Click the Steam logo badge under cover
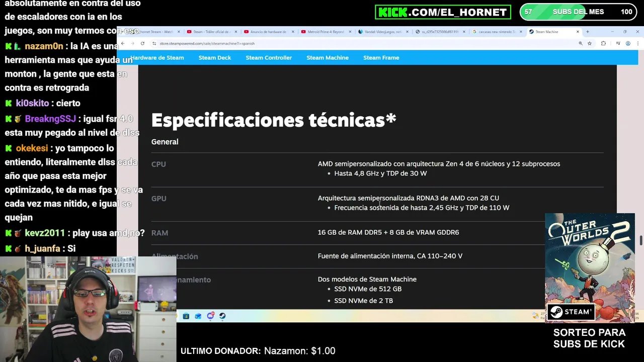The width and height of the screenshot is (644, 362). tap(571, 312)
